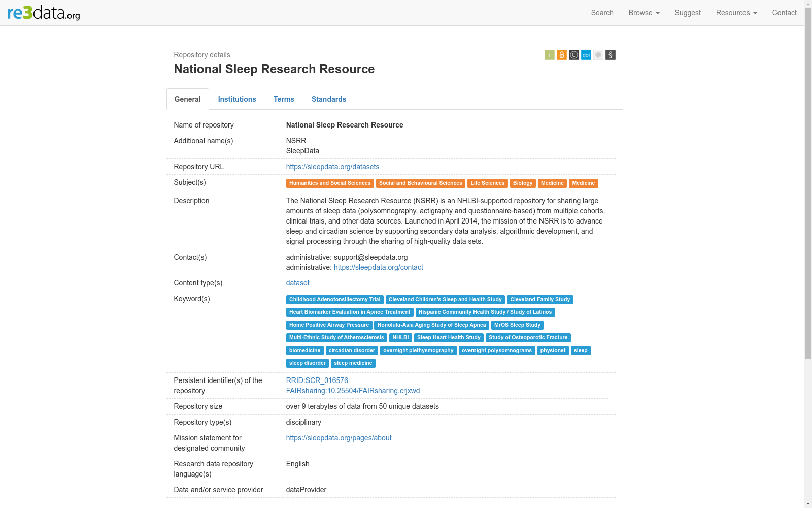Select the physionet keyword tag
The height and width of the screenshot is (508, 812).
coord(553,351)
